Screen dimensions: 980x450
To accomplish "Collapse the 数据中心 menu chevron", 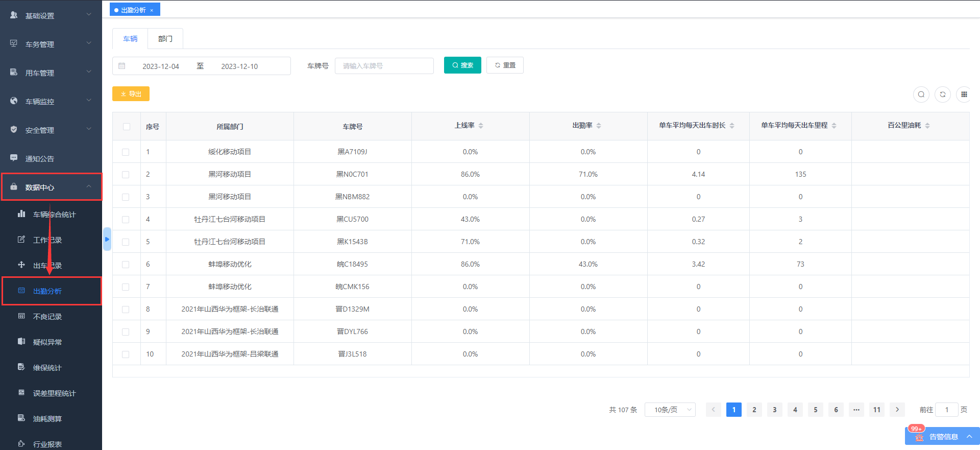I will (x=89, y=186).
